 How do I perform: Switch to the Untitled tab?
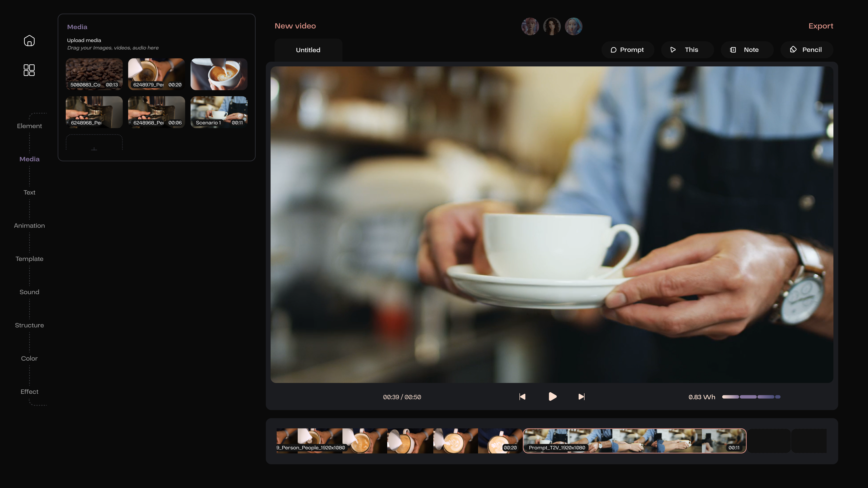[308, 50]
